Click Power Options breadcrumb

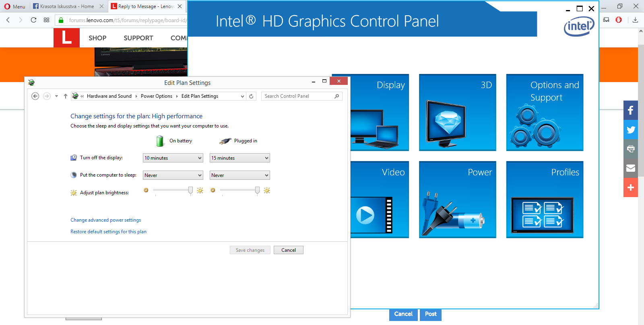coord(157,96)
